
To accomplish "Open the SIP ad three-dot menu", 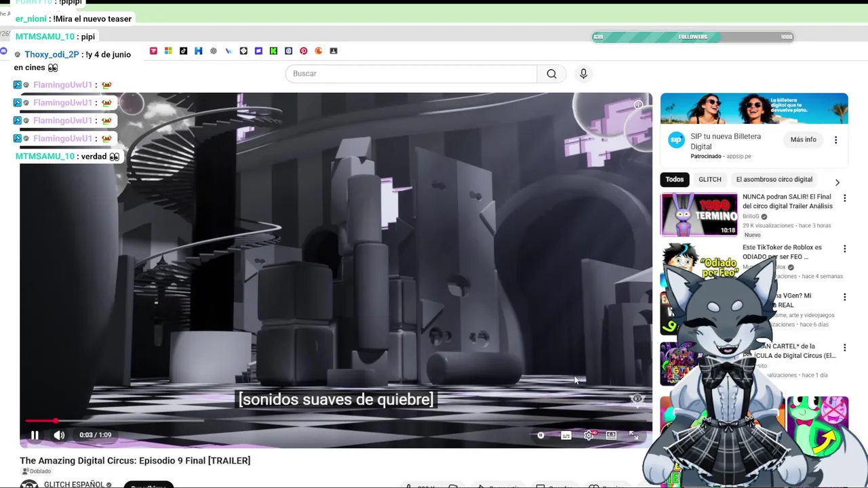I will coord(835,140).
